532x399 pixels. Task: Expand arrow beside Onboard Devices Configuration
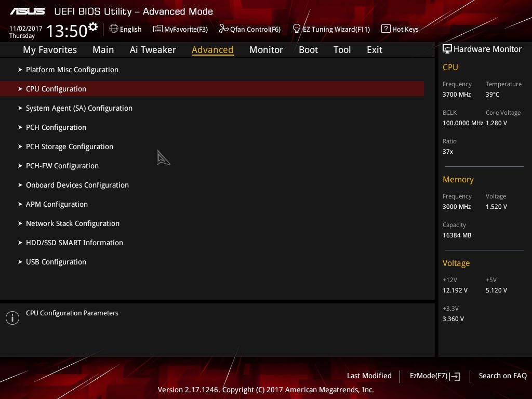pos(20,185)
